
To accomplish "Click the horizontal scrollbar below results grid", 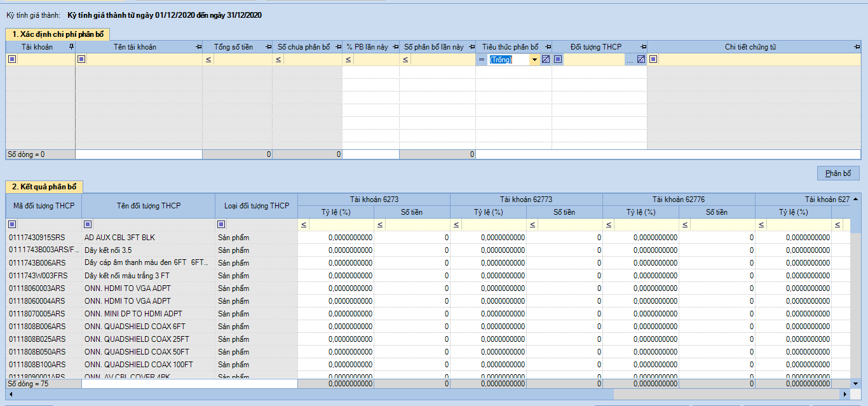I will (428, 394).
